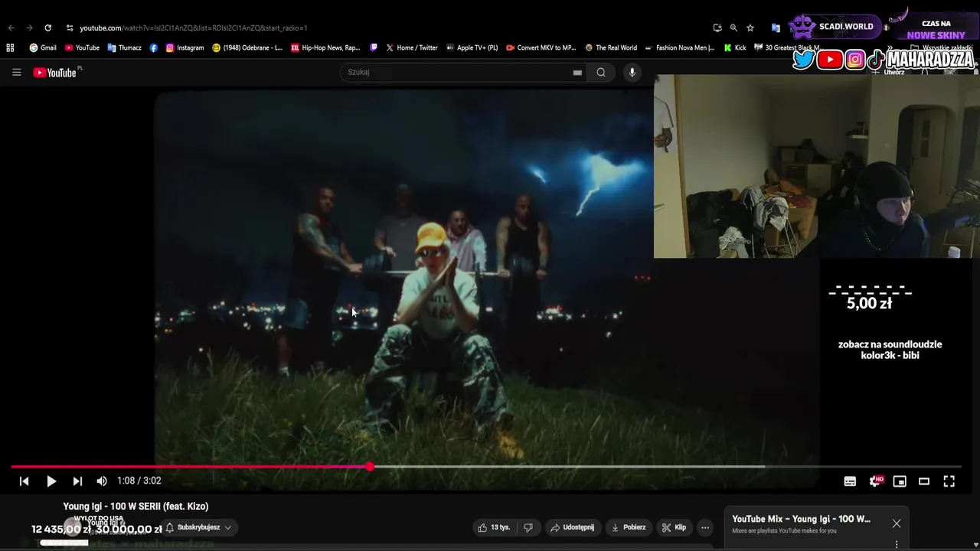Open the translate icon in browser toolbar
The image size is (980, 551).
tap(776, 28)
